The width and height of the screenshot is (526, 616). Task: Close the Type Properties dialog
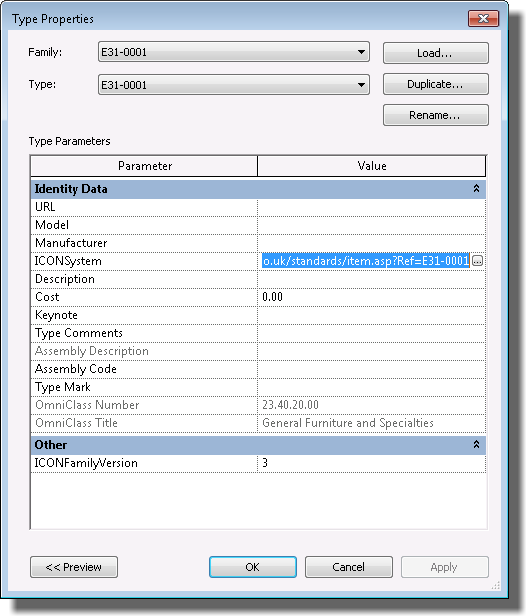tap(483, 18)
